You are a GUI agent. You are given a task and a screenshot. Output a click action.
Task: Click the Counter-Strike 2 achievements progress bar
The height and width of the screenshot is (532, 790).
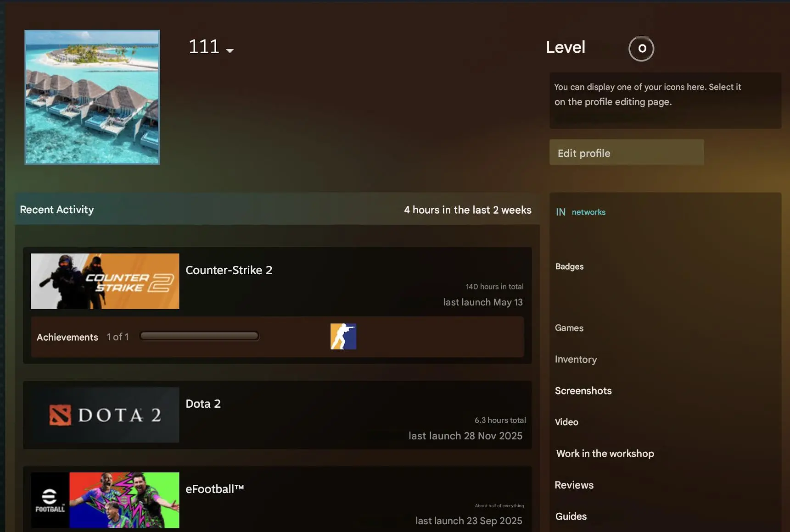[200, 336]
